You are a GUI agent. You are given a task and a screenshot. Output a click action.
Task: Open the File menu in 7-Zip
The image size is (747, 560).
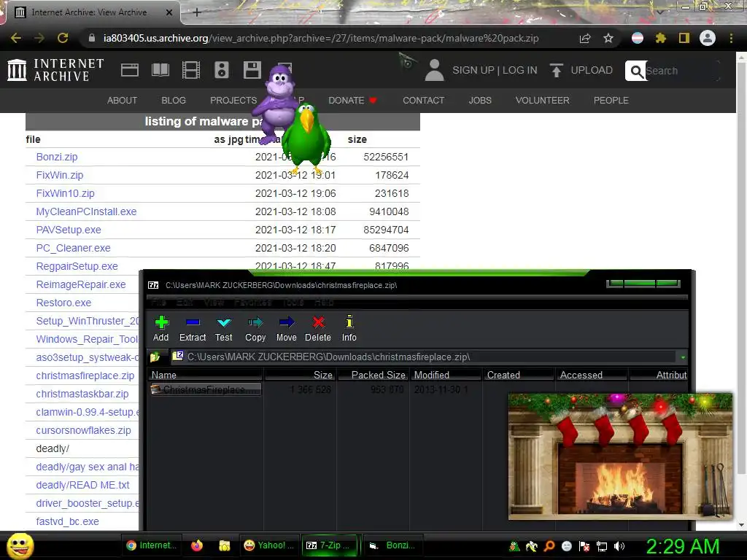(158, 303)
